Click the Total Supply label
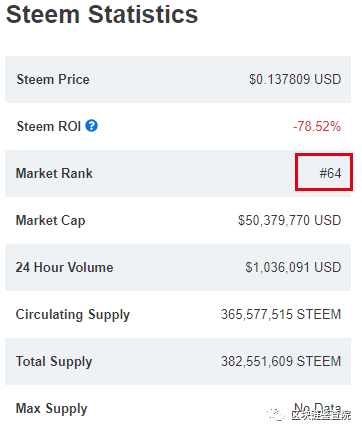 [54, 362]
